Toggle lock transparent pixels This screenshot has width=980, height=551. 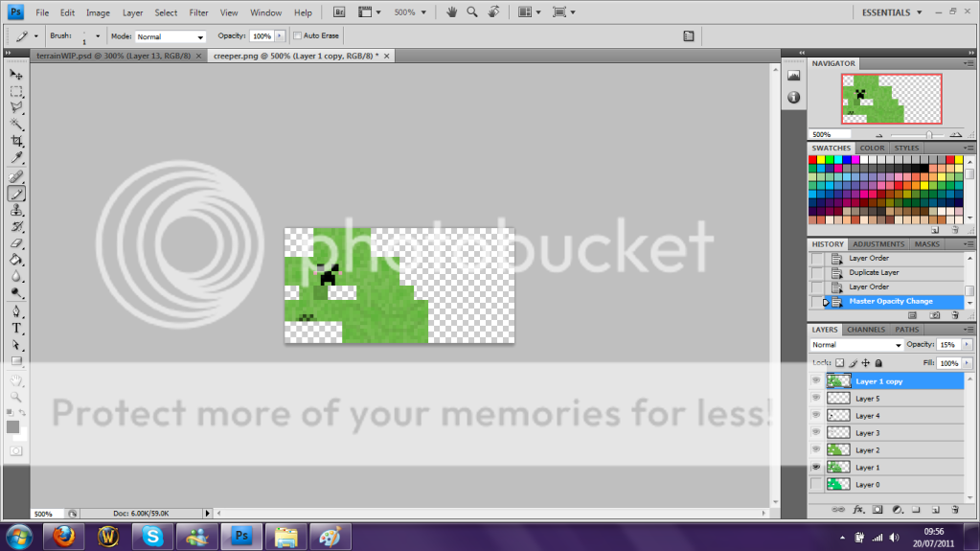[x=840, y=363]
